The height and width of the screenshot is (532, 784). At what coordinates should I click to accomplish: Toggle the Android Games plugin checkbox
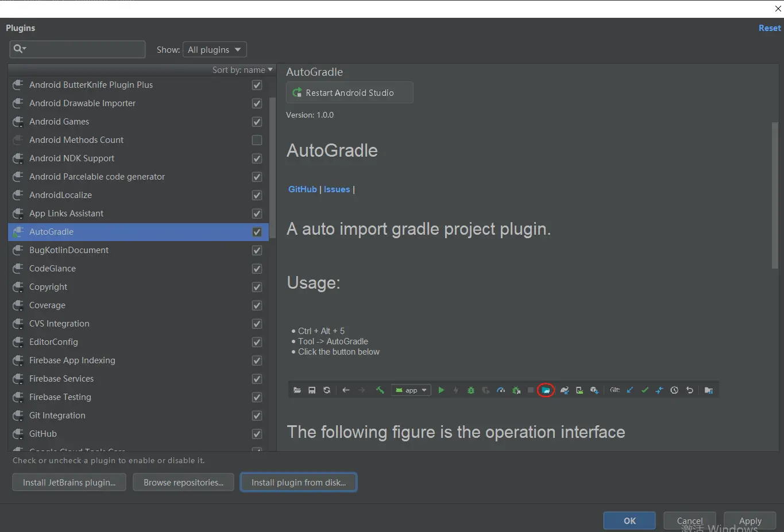click(257, 122)
